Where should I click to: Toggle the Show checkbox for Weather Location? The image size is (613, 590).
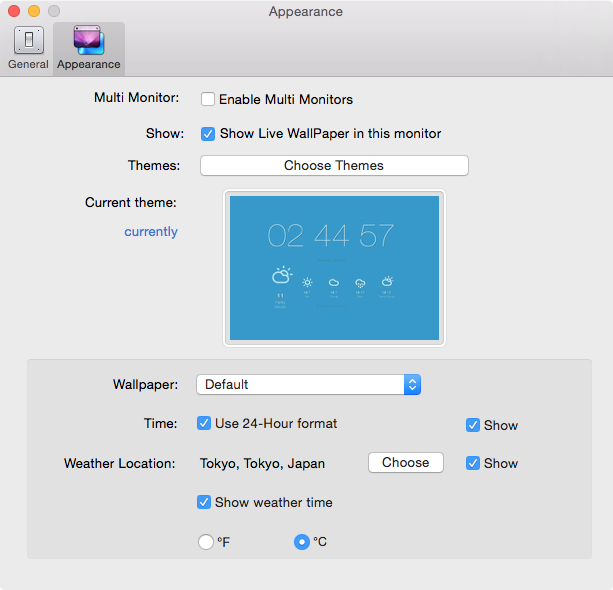473,463
